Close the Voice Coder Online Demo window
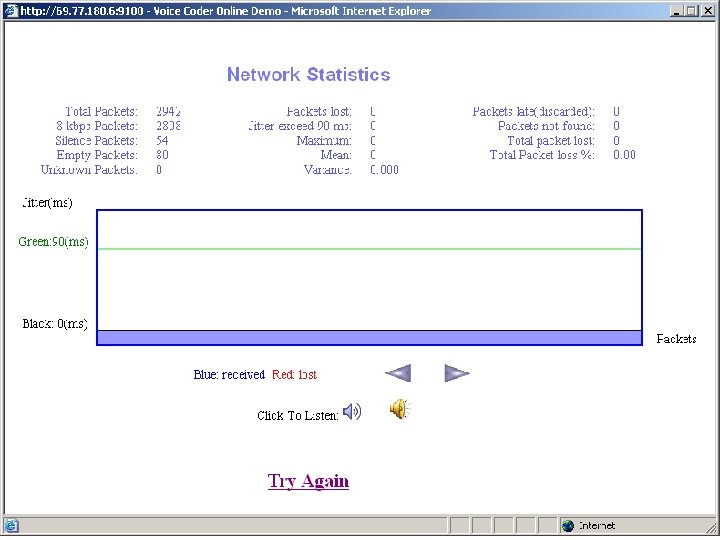The image size is (720, 540). click(708, 11)
